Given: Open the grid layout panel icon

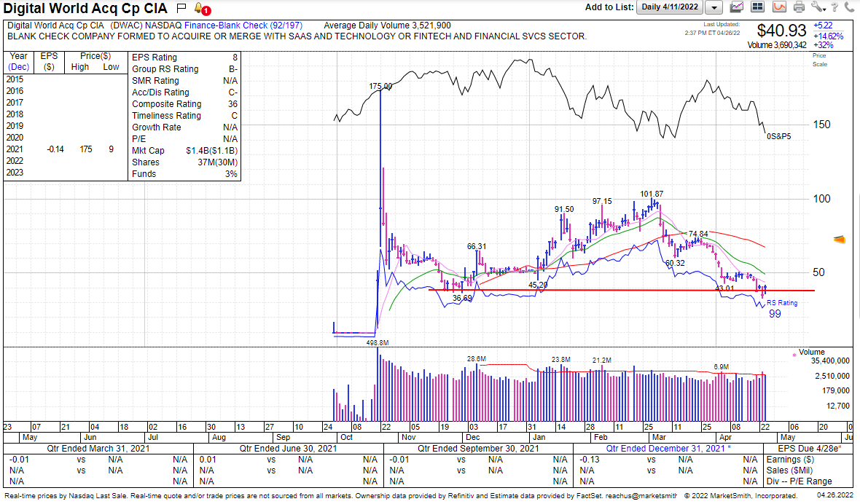Looking at the screenshot, I should point(757,7).
